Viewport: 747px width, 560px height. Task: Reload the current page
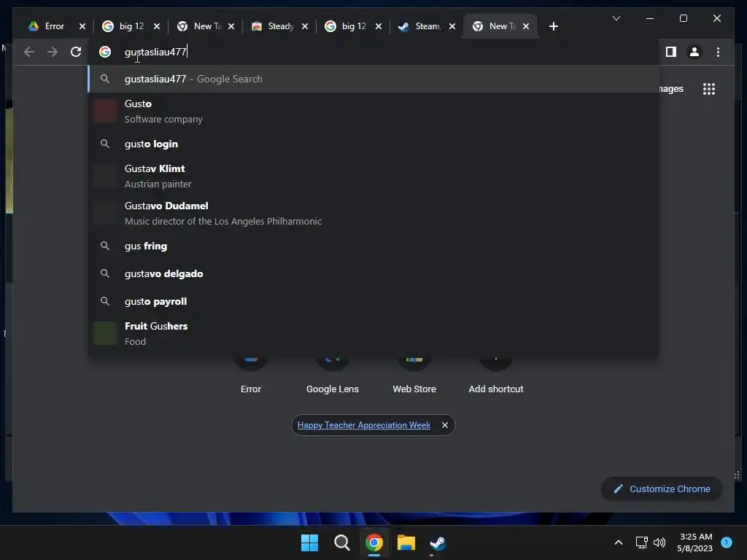76,52
